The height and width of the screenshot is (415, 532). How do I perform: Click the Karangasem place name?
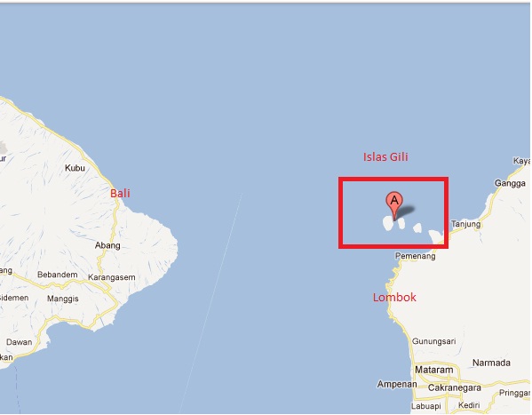(112, 277)
